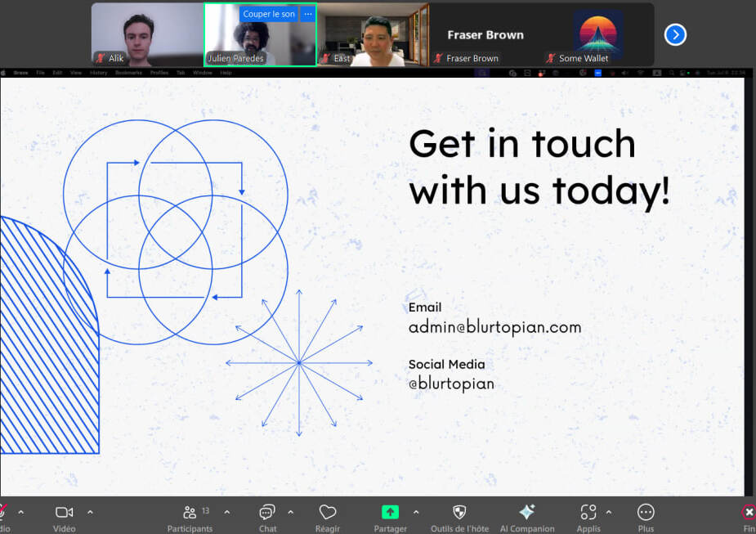Click the Couper le son button

[x=269, y=14]
